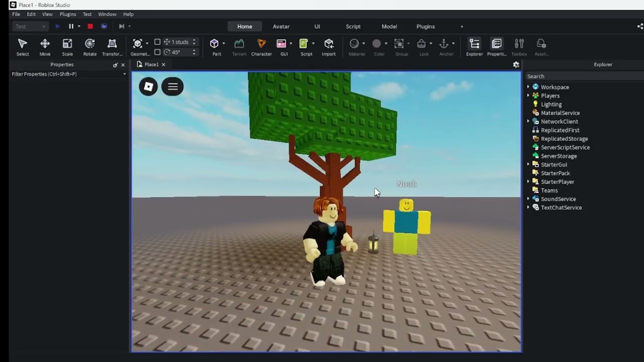
Task: Click the Geometry tool icon
Action: coord(137,44)
